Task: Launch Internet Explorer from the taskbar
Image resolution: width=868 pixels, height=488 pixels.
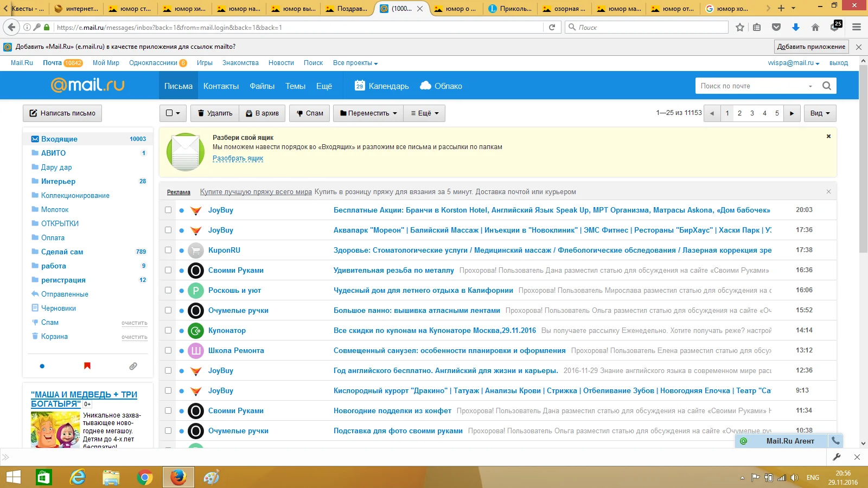Action: pyautogui.click(x=78, y=477)
